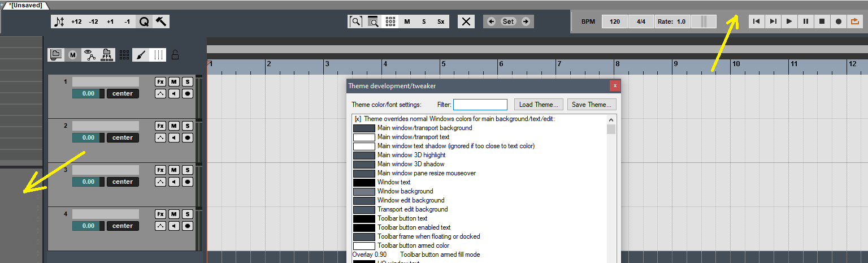Pause playback in the transport
Image resolution: width=868 pixels, height=263 pixels.
click(x=806, y=21)
